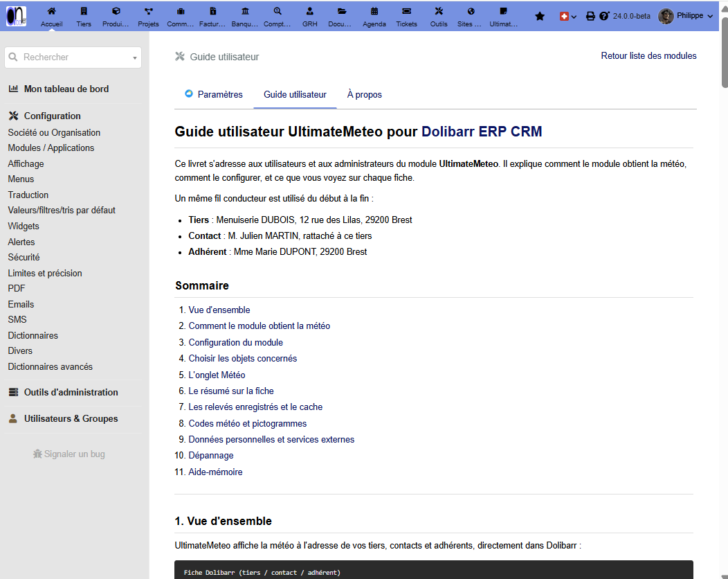
Task: Open the Tickets module icon
Action: click(406, 11)
